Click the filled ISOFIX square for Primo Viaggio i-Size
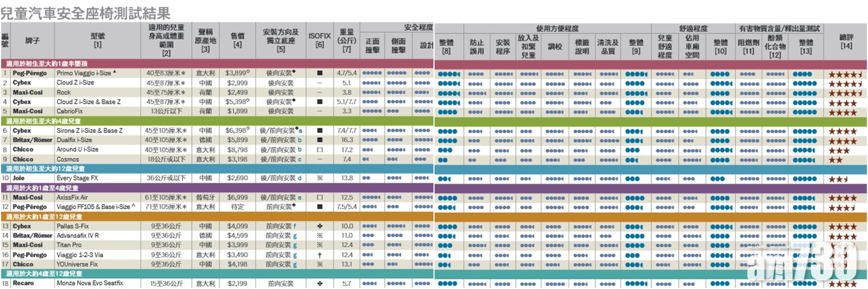This screenshot has height=289, width=868. pos(319,73)
